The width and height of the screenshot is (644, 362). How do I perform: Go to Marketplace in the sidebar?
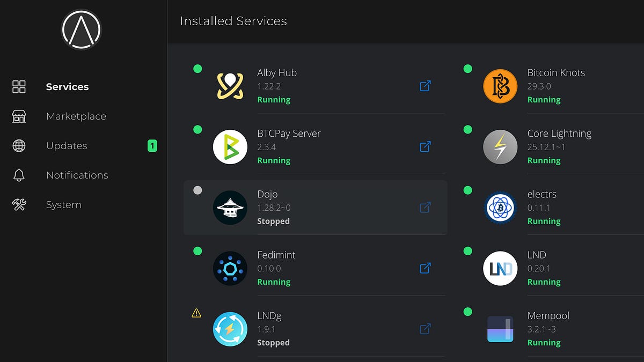[x=76, y=116]
